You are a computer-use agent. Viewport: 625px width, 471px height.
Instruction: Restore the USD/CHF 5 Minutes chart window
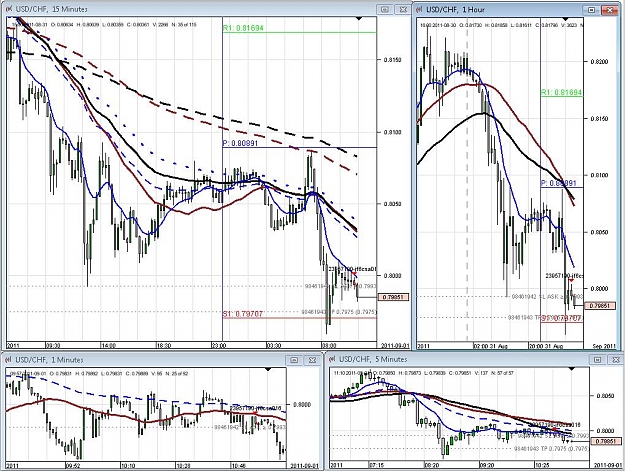click(597, 360)
